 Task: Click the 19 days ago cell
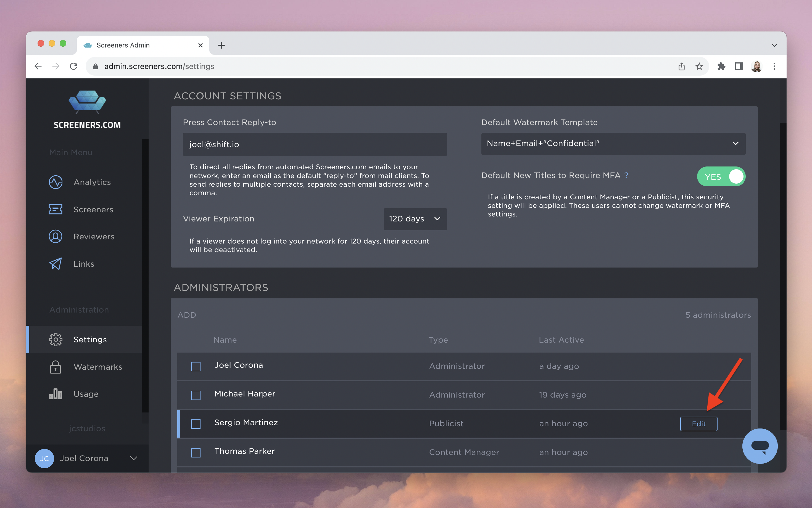click(563, 395)
